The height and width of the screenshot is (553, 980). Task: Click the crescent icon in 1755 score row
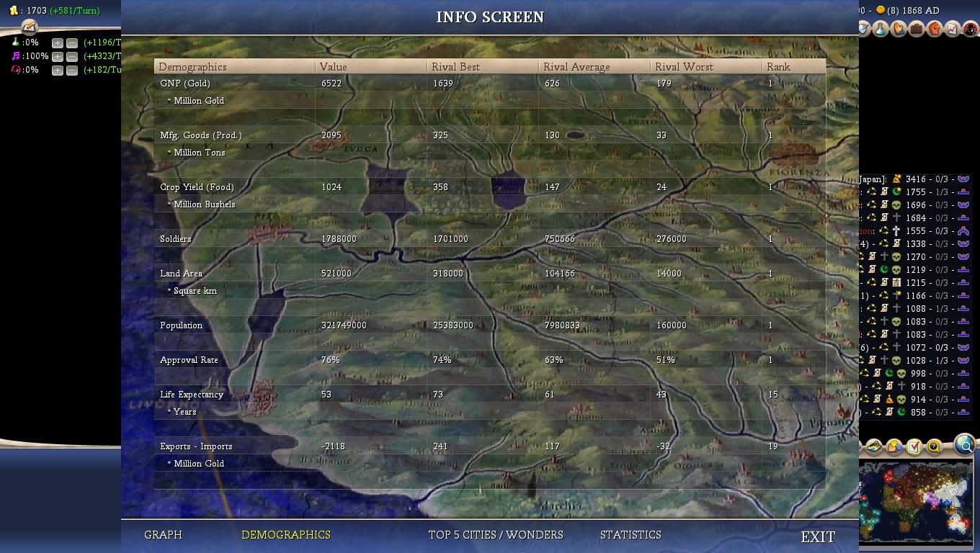896,192
